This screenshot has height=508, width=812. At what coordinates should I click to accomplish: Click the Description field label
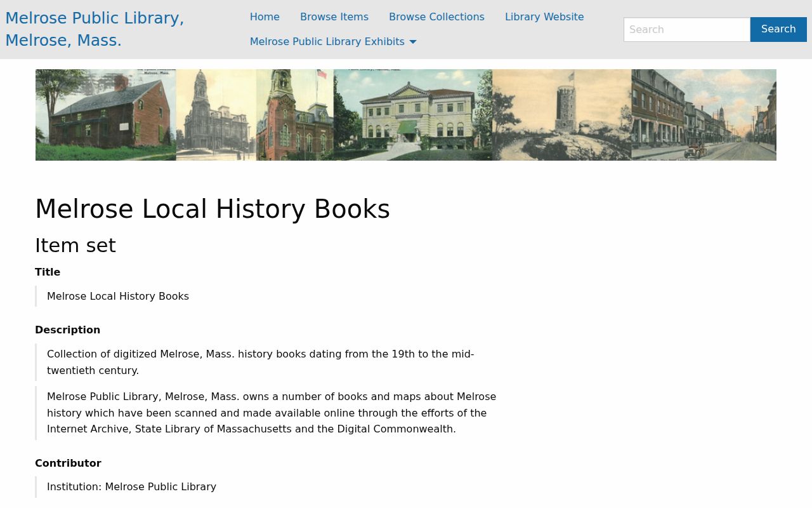click(x=67, y=330)
